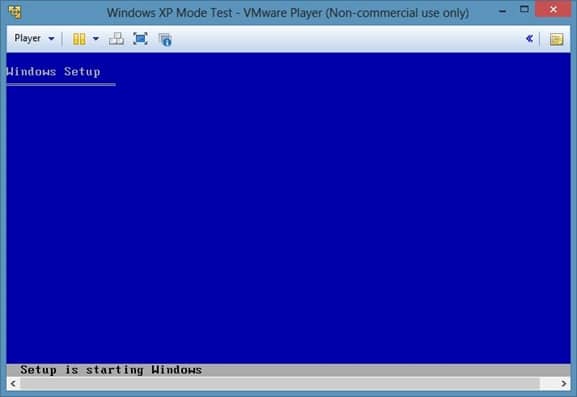The height and width of the screenshot is (397, 577).
Task: Click the horizontal scrollbar thumb
Action: pos(280,383)
